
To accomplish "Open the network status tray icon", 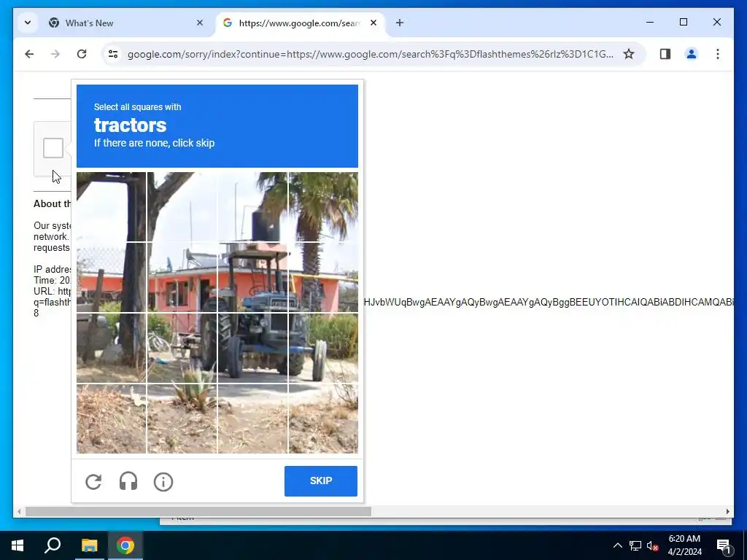I will pyautogui.click(x=635, y=545).
